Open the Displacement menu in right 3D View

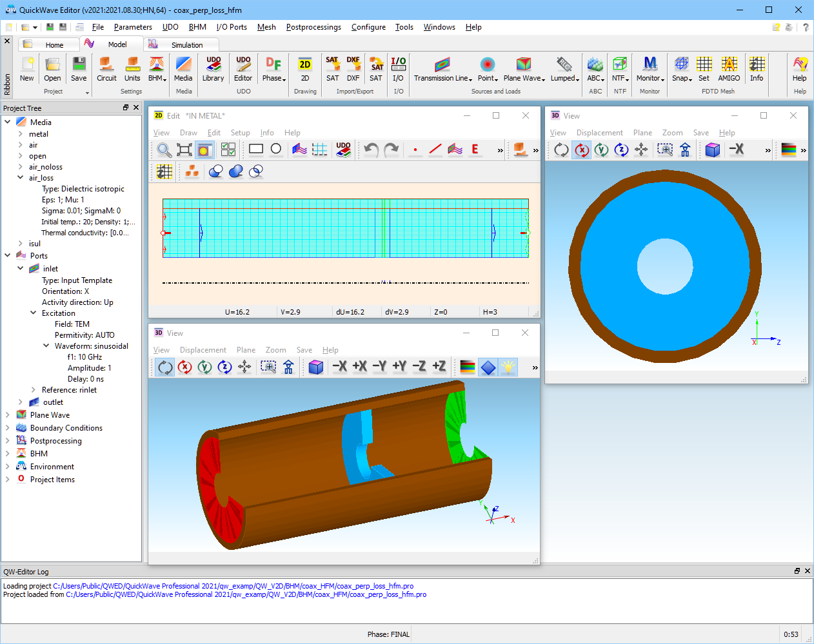pos(600,133)
